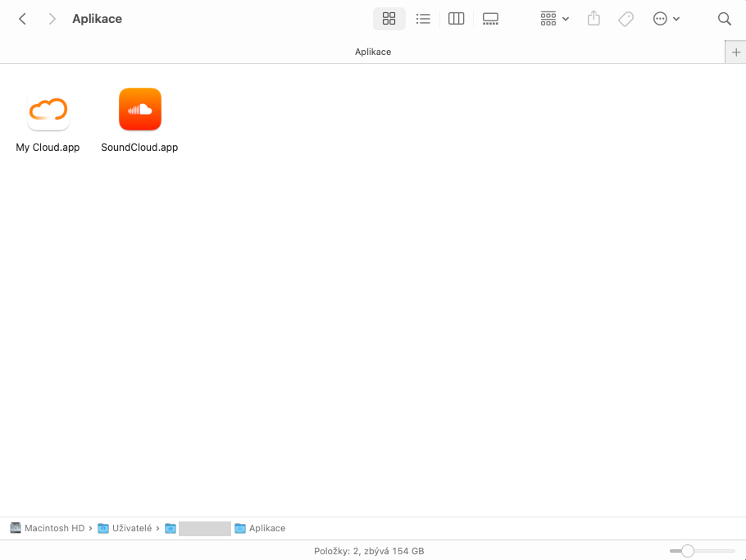The width and height of the screenshot is (746, 560).
Task: Go forward with the right arrow
Action: point(52,19)
